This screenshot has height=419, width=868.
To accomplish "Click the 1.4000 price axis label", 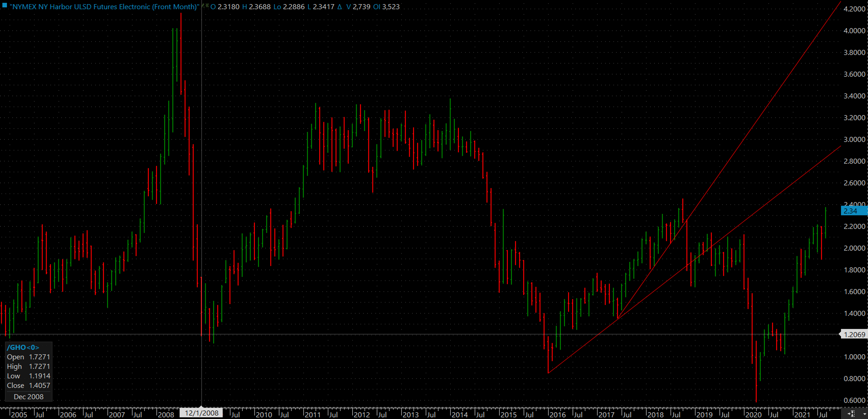I will (x=854, y=313).
